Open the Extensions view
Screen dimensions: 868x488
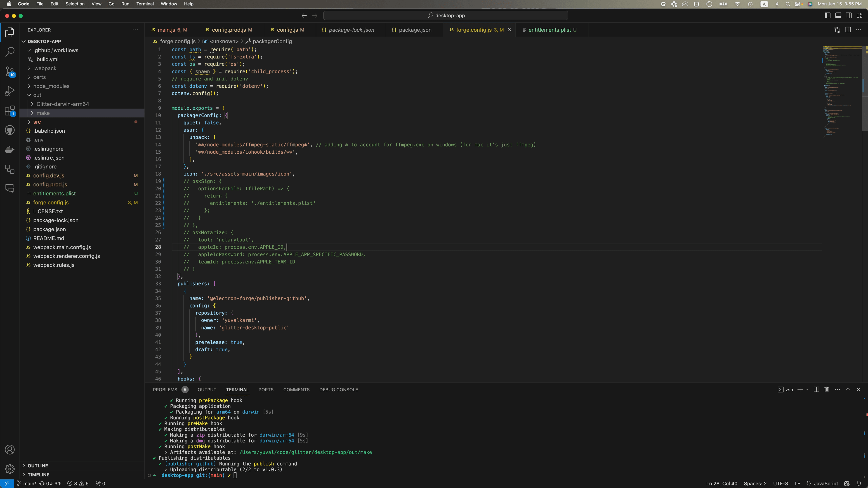(x=10, y=110)
